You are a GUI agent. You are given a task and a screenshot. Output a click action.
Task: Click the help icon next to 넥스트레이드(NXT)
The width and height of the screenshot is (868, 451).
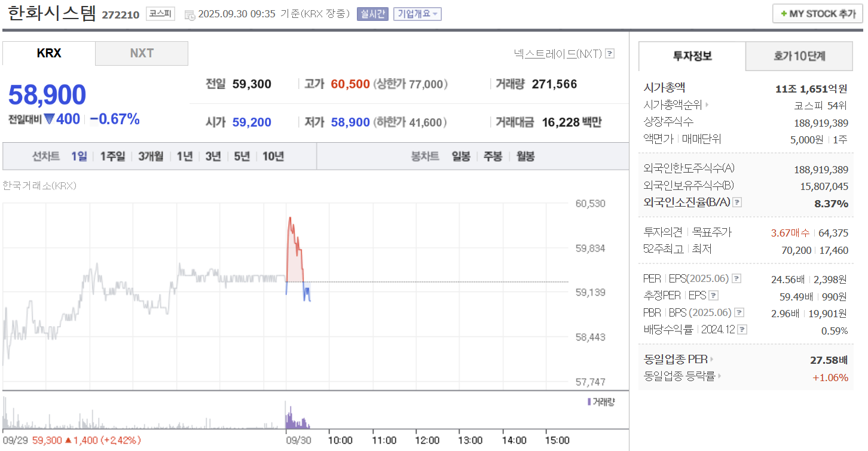pos(610,53)
